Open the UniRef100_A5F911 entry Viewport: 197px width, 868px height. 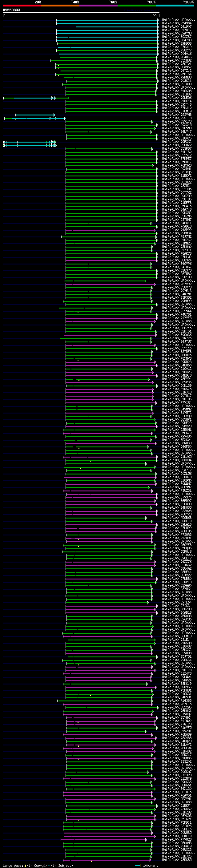[176, 822]
